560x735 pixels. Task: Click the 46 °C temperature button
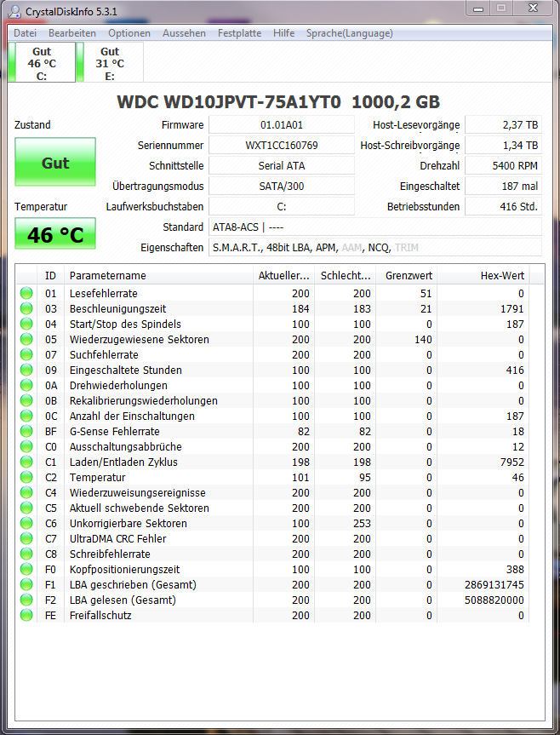(55, 233)
